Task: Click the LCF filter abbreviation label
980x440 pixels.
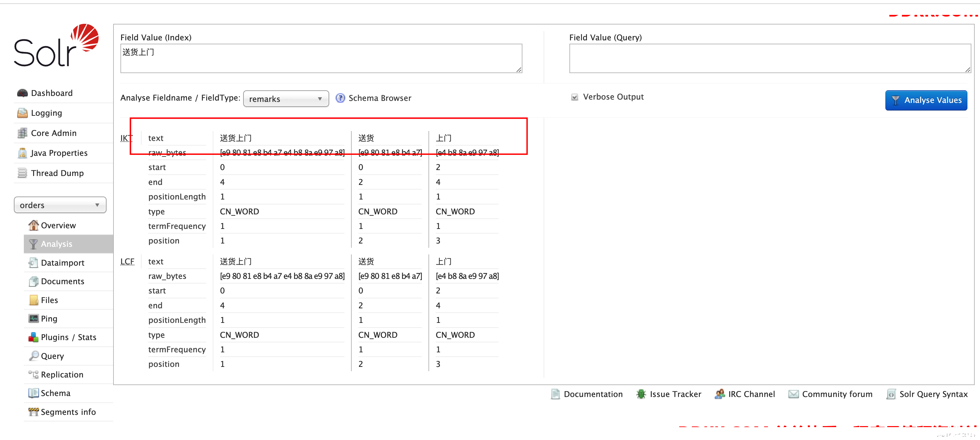Action: click(x=127, y=261)
